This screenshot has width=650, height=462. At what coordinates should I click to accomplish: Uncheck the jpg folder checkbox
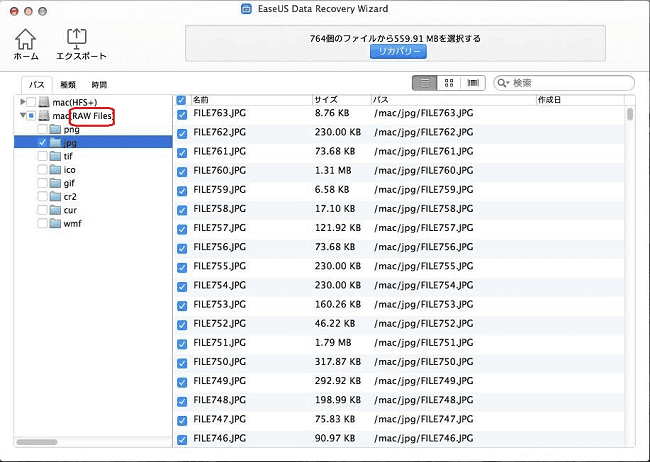tap(42, 142)
